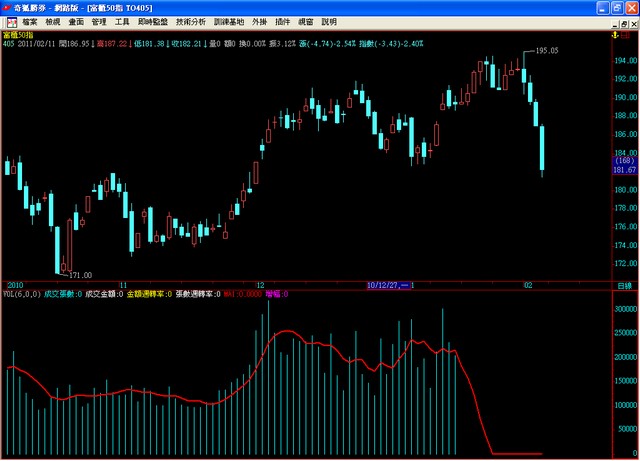The image size is (640, 461).
Task: Click the 金額週轉率 indicator legend
Action: tap(146, 294)
